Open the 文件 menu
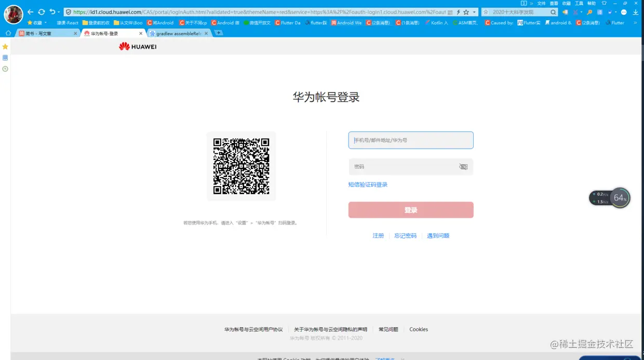Viewport: 644px width, 360px height. point(541,3)
